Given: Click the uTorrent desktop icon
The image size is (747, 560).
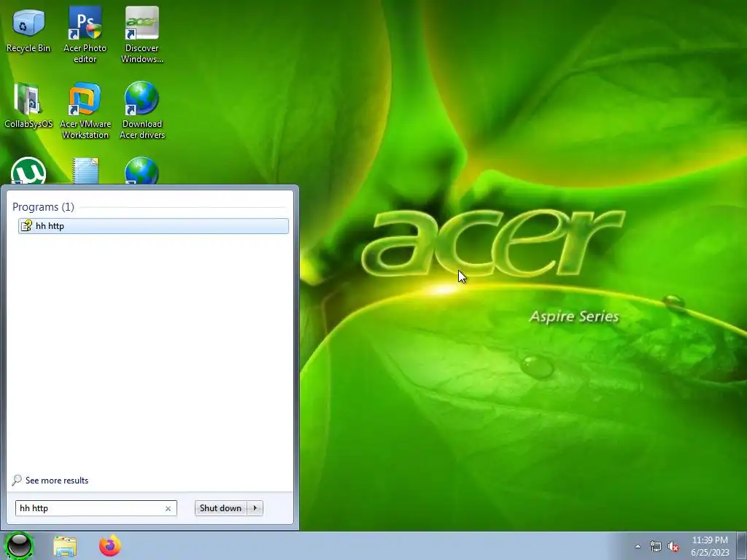Looking at the screenshot, I should tap(28, 171).
